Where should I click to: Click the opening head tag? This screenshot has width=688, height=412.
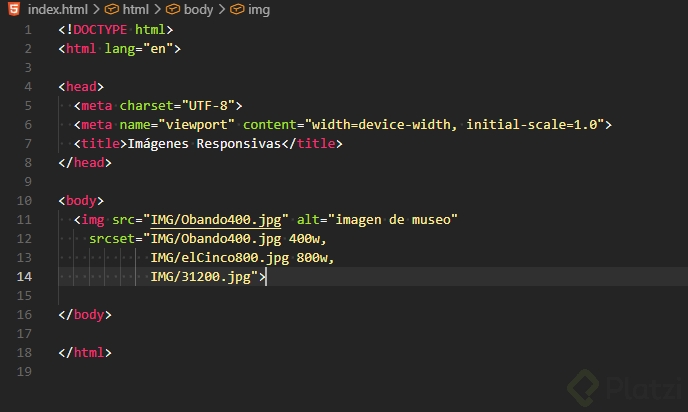[81, 86]
